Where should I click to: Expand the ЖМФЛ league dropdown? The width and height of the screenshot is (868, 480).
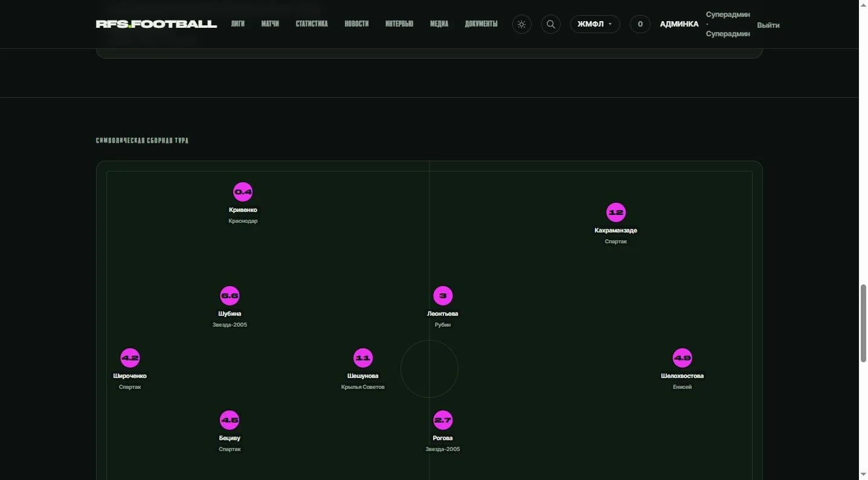pyautogui.click(x=595, y=24)
